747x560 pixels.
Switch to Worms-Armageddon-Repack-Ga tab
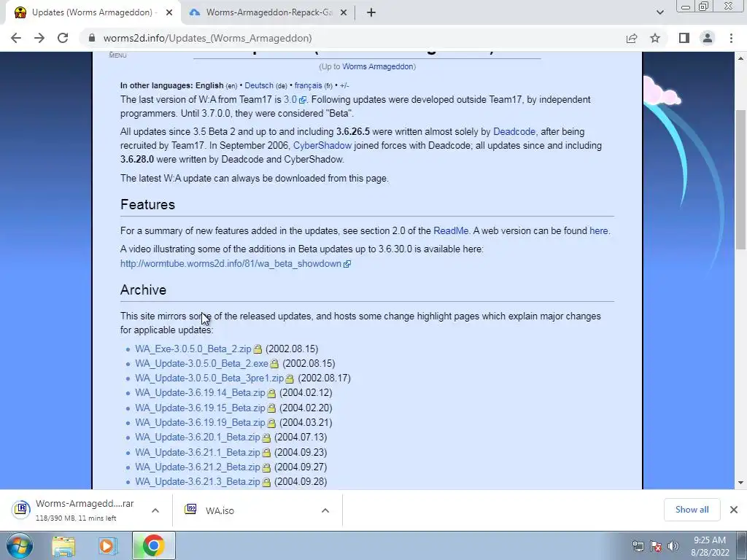coord(269,13)
